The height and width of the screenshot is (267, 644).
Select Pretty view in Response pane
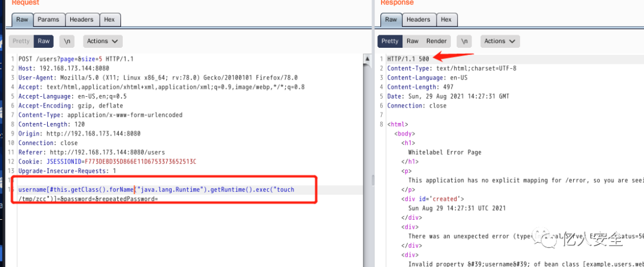point(390,41)
